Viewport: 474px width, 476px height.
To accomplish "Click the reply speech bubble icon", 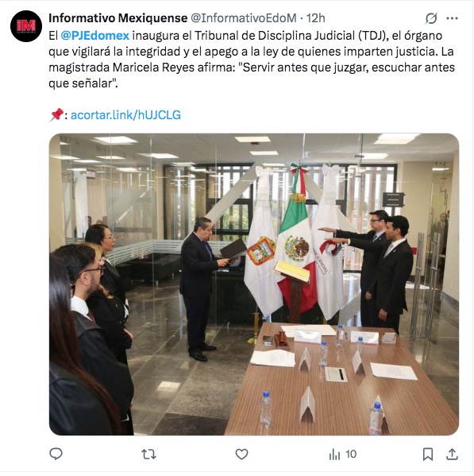I will coord(56,454).
